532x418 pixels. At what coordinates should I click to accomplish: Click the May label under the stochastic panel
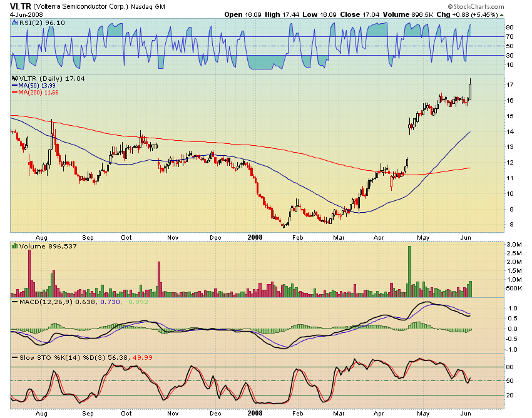pyautogui.click(x=423, y=413)
